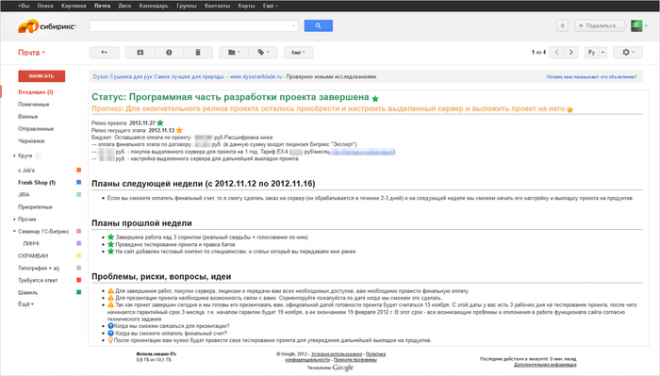Click the green star before Проведено тестирование проекта
The height and width of the screenshot is (376, 660).
point(111,244)
